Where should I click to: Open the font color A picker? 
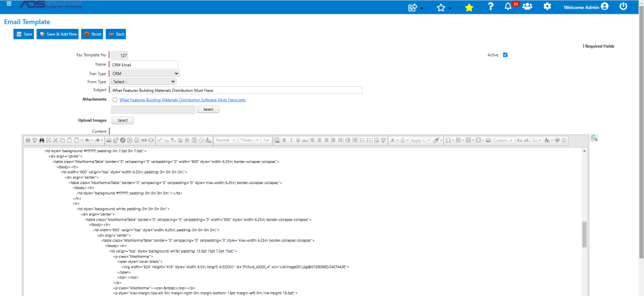pos(392,140)
